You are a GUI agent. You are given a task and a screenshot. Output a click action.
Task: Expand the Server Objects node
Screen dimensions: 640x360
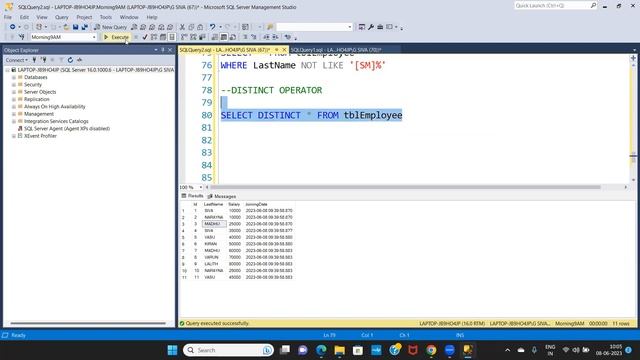pyautogui.click(x=14, y=92)
